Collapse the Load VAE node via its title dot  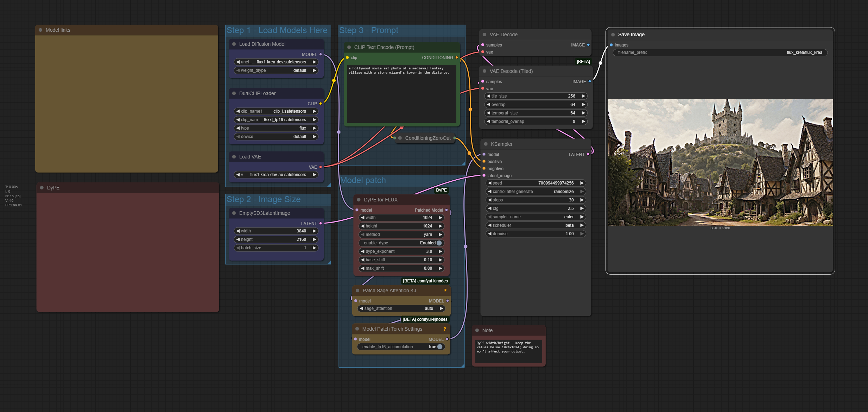tap(234, 157)
